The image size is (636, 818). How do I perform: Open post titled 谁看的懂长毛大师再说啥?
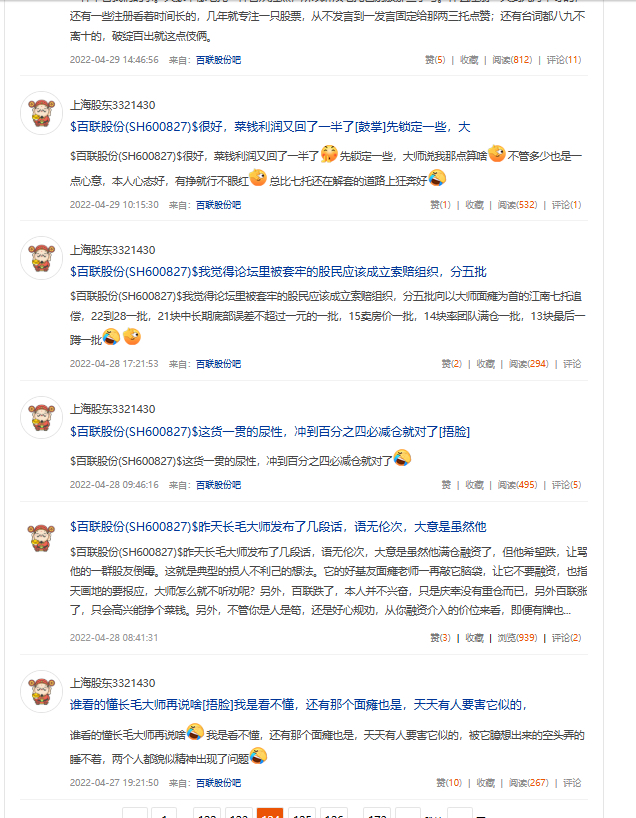pyautogui.click(x=298, y=705)
